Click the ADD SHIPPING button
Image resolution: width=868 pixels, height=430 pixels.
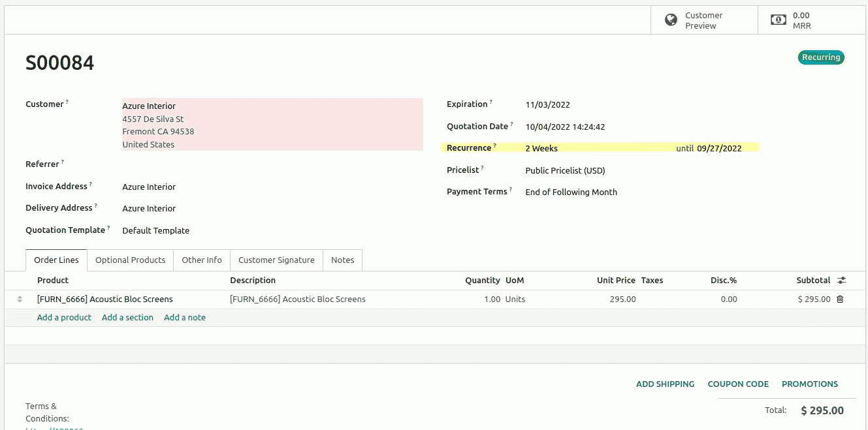[665, 384]
